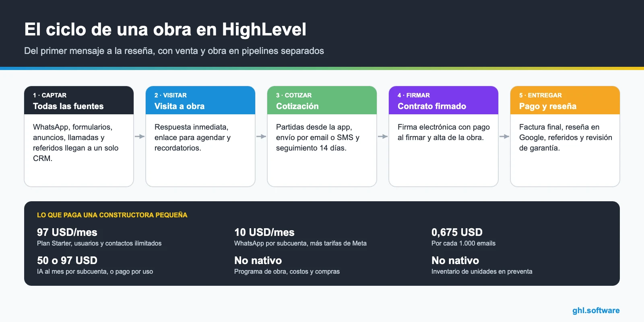The width and height of the screenshot is (644, 322).
Task: Click the description 'WhatsApp, formularios, anuncios, llamadas'
Action: point(76,142)
